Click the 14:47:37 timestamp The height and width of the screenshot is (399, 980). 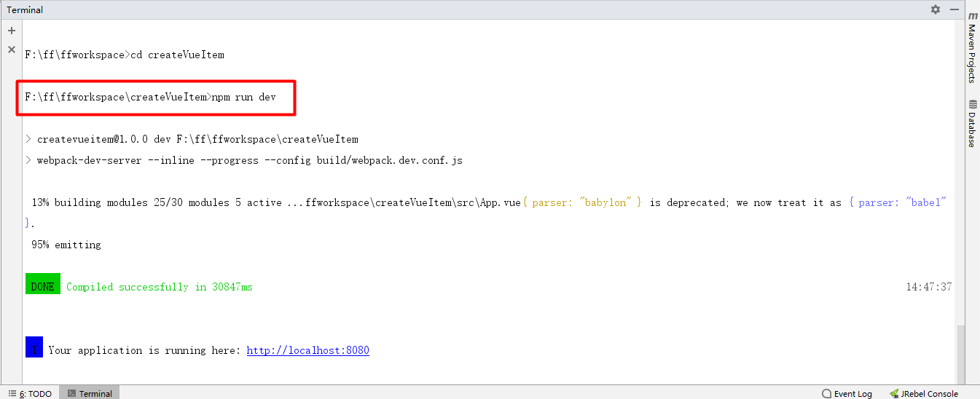point(929,287)
